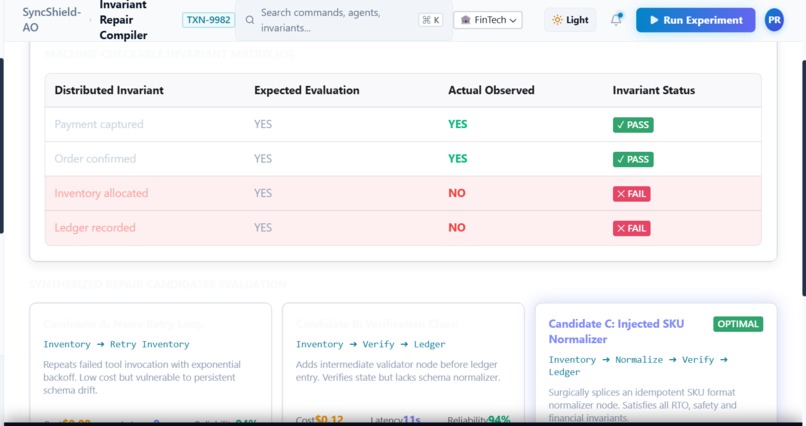The width and height of the screenshot is (806, 426).
Task: Select the Invariant Repair Compiler breadcrumb
Action: click(x=123, y=20)
